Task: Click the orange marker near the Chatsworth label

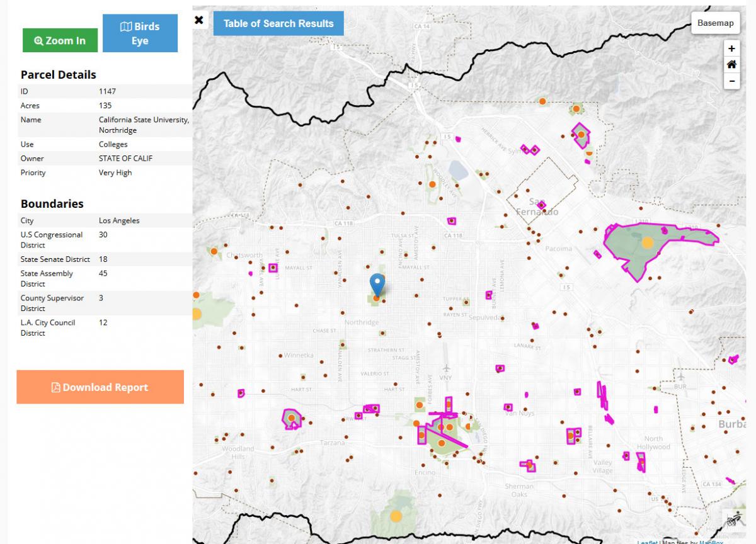Action: (214, 251)
